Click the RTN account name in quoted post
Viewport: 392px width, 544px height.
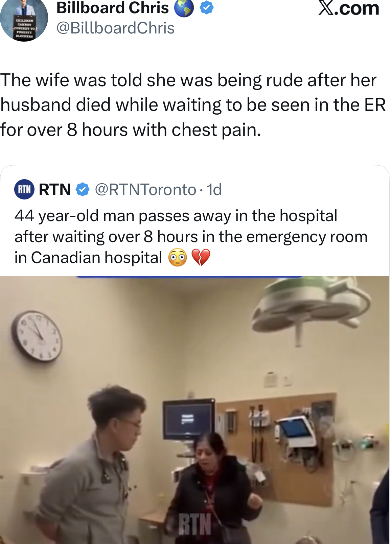pos(55,189)
